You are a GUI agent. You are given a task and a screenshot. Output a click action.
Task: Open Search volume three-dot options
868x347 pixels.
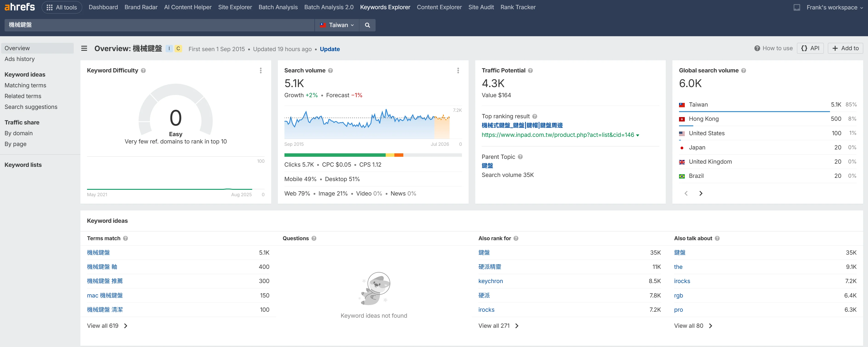pos(458,71)
